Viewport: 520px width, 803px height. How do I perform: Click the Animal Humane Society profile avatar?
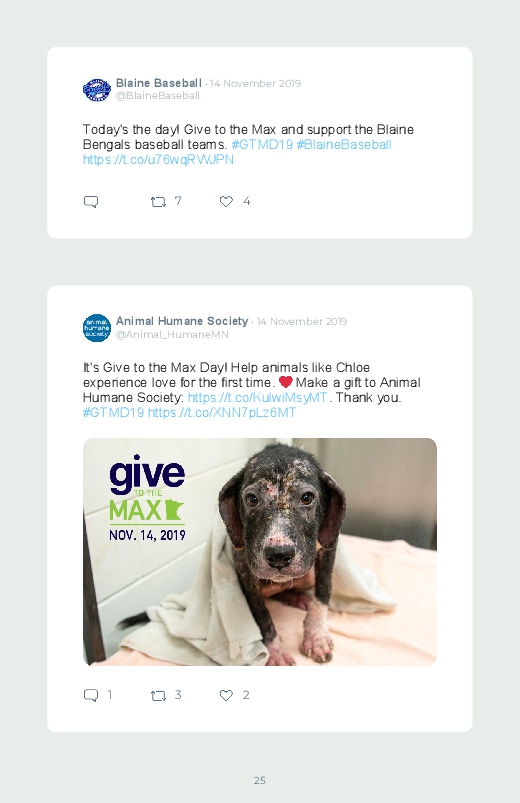[x=97, y=328]
